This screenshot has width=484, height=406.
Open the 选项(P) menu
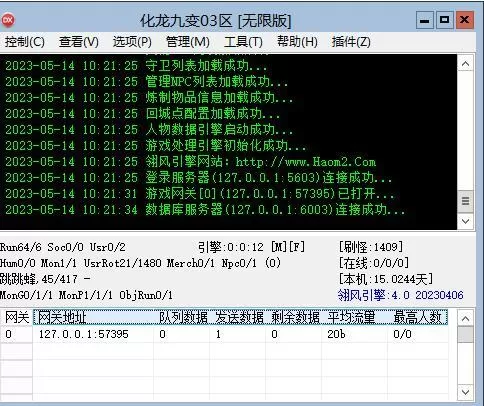click(x=132, y=42)
